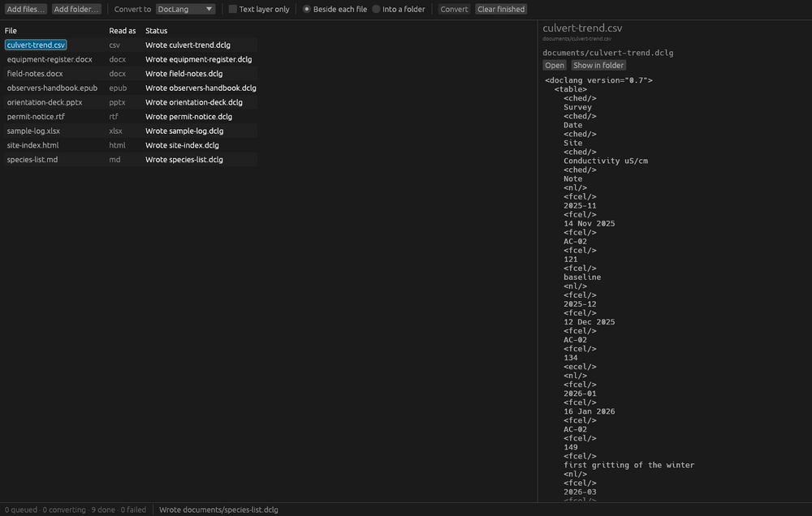
Task: Click status 'Wrote site-index.dclg'
Action: 182,145
